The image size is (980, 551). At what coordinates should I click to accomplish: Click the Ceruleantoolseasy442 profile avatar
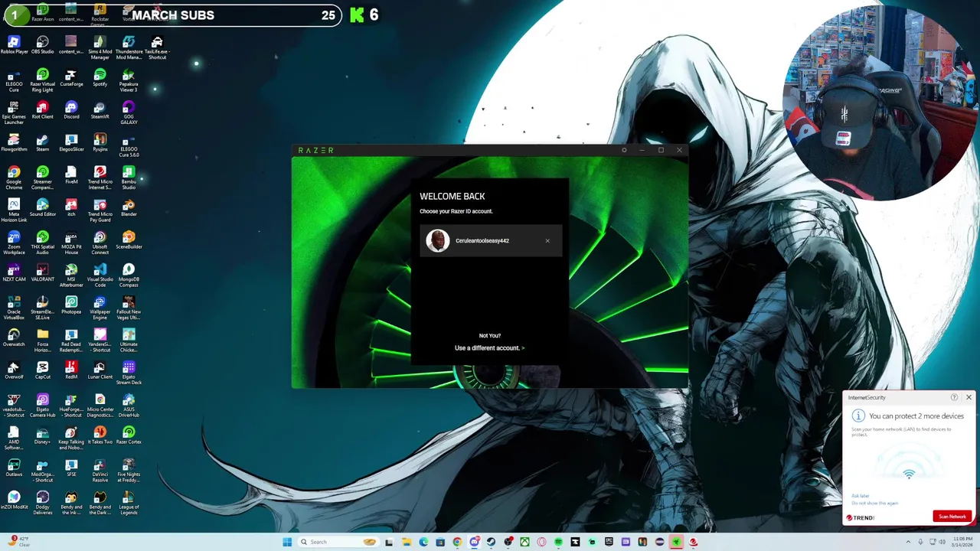tap(437, 241)
